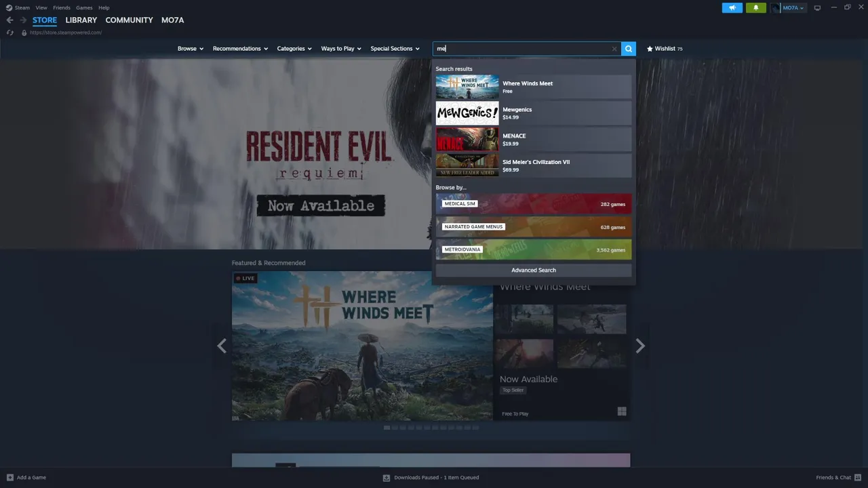Screen dimensions: 868x488
Task: Click the Windows platform icon on featured card
Action: point(622,411)
